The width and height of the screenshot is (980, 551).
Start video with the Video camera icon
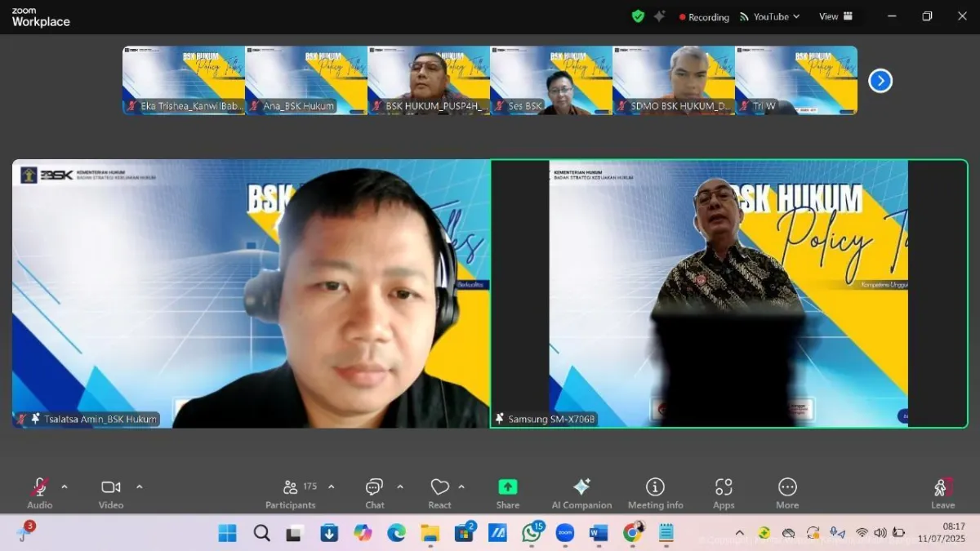tap(111, 487)
